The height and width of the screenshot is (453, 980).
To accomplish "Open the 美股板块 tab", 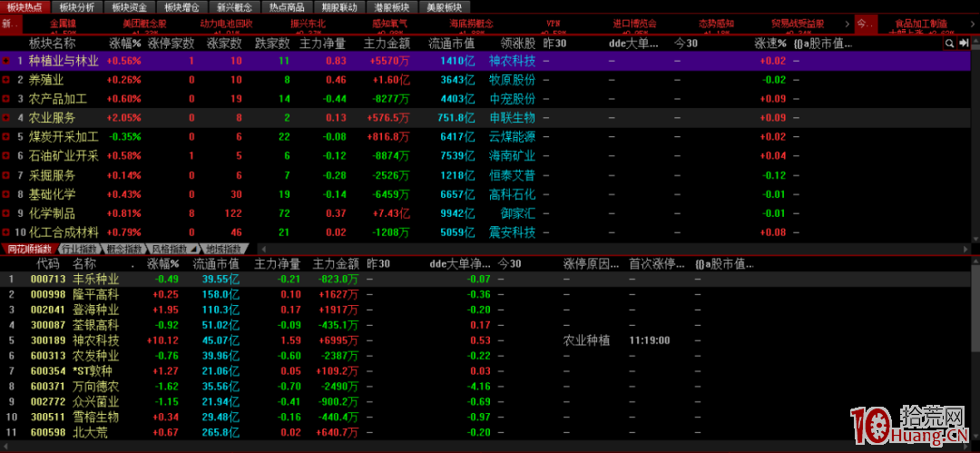I will (445, 7).
